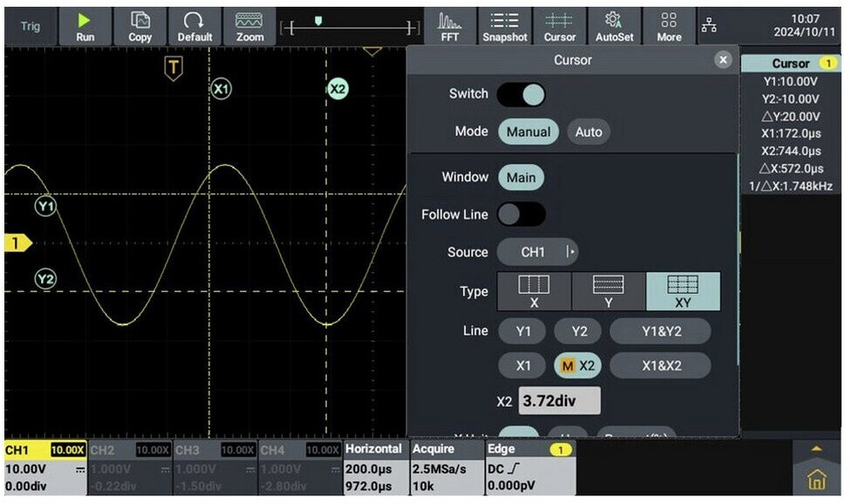This screenshot has height=504, width=852.
Task: Turn off the cursor Switch toggle
Action: (x=521, y=94)
